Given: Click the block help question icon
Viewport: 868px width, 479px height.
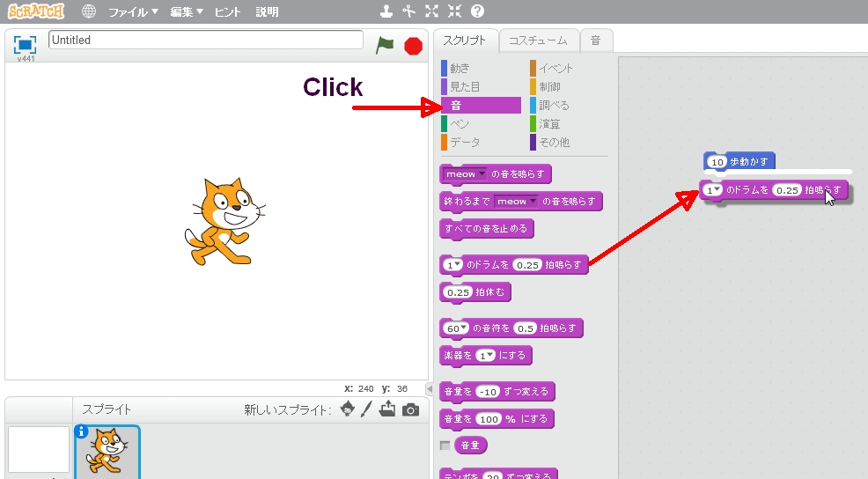Looking at the screenshot, I should [x=477, y=11].
